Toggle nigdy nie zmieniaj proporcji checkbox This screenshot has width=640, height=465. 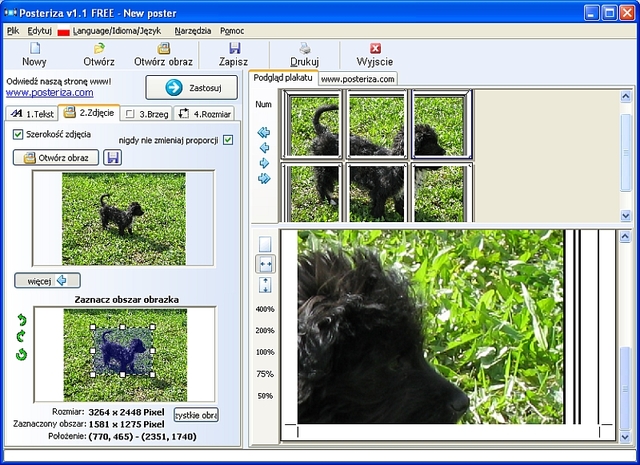(x=228, y=140)
